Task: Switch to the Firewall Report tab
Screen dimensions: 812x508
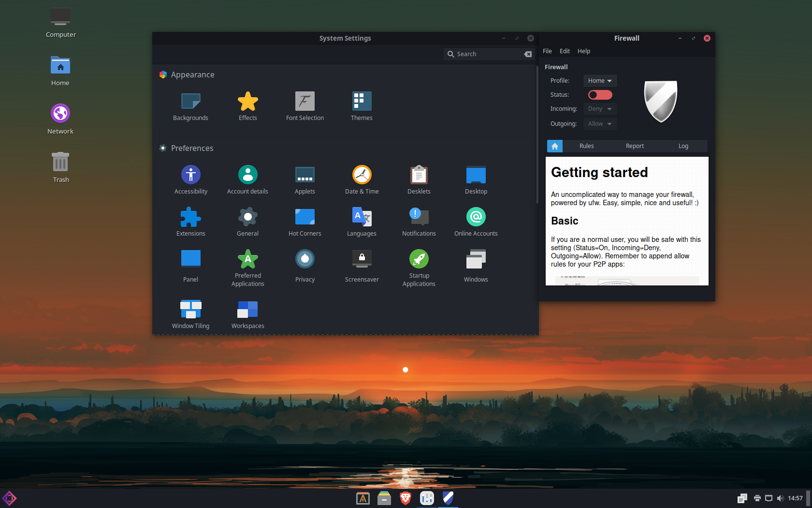Action: 635,146
